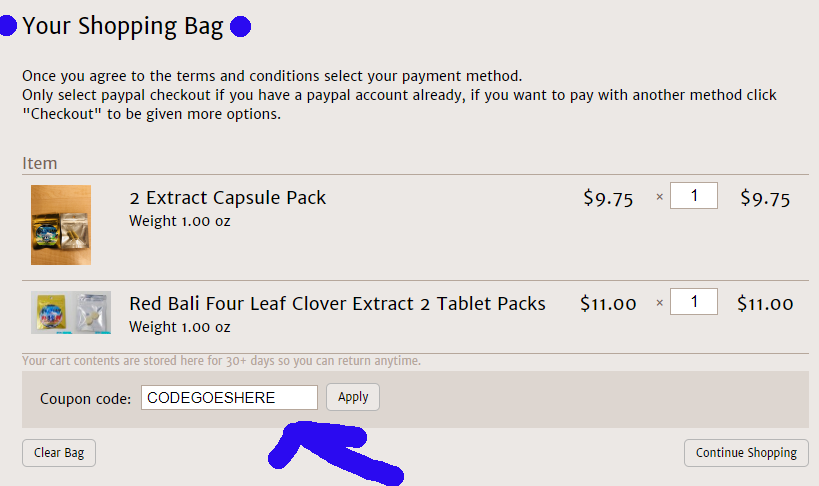The height and width of the screenshot is (486, 819).
Task: Click the cart contents stored 30+ days note
Action: tap(221, 360)
